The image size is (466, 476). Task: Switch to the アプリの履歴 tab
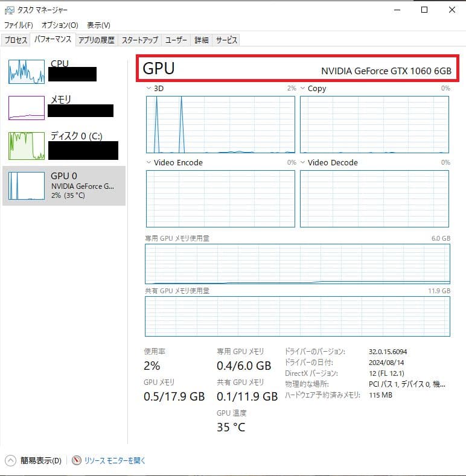click(97, 40)
